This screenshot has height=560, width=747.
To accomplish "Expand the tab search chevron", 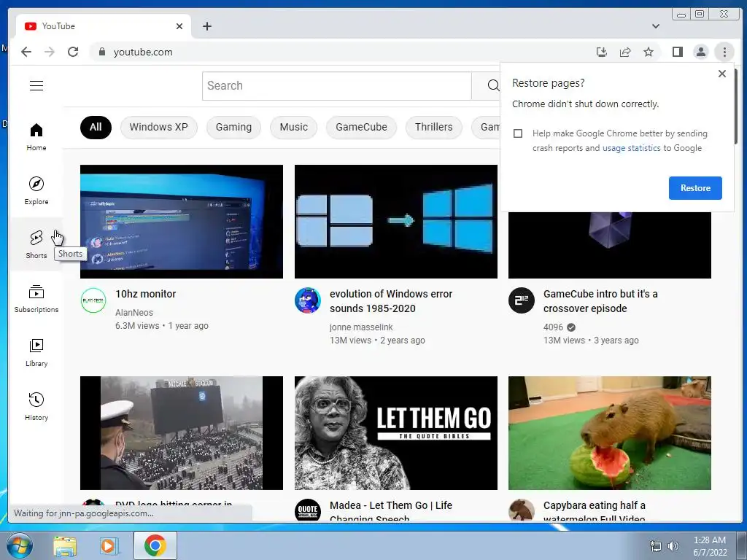I will (x=656, y=26).
